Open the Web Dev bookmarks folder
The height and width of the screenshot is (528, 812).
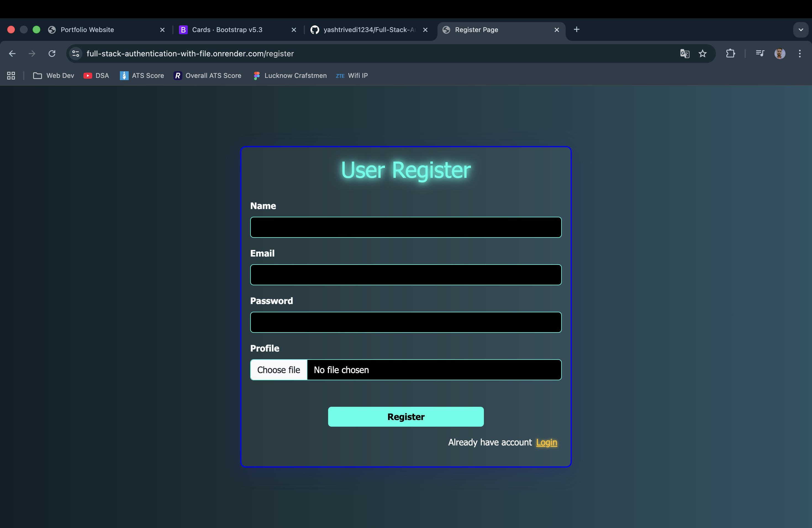54,76
